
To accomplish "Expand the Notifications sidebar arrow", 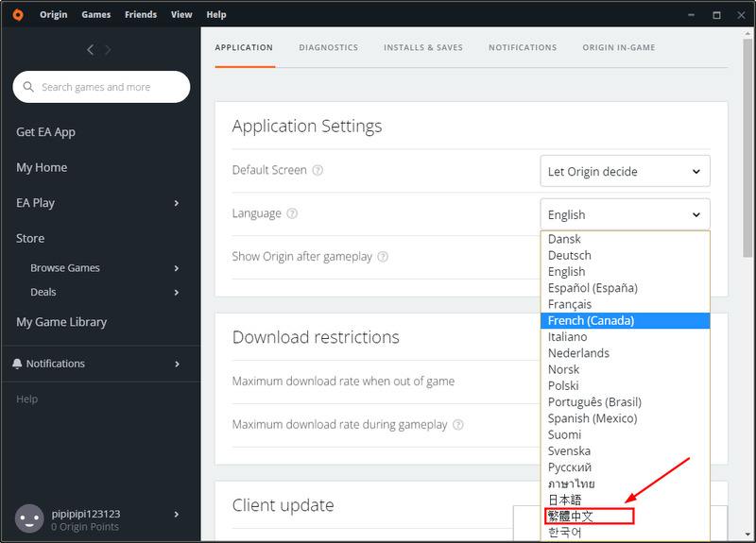I will pos(177,364).
